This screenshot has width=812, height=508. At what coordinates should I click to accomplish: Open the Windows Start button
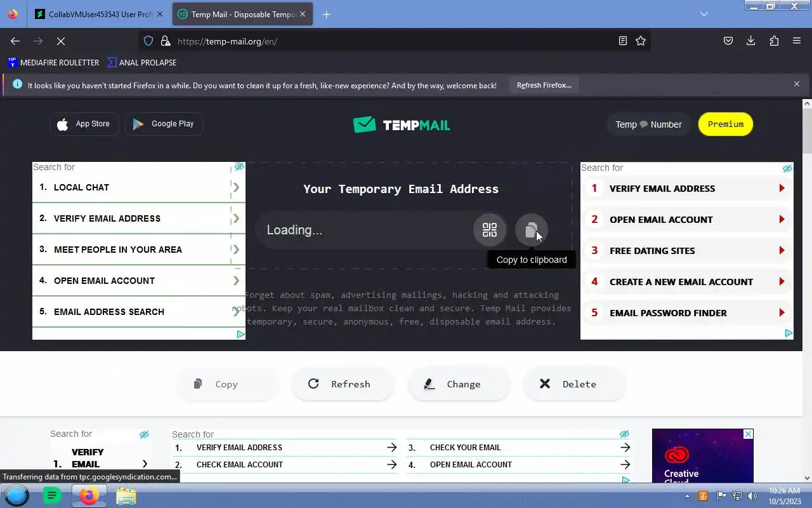point(17,495)
